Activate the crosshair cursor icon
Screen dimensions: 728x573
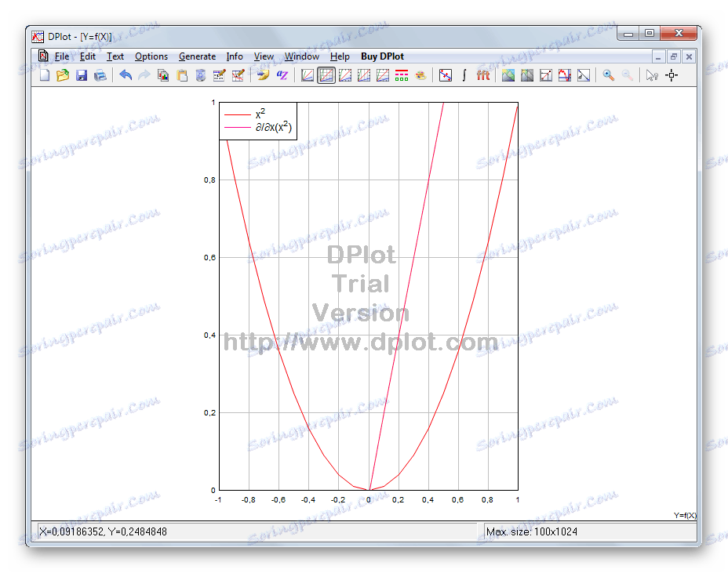pos(672,75)
